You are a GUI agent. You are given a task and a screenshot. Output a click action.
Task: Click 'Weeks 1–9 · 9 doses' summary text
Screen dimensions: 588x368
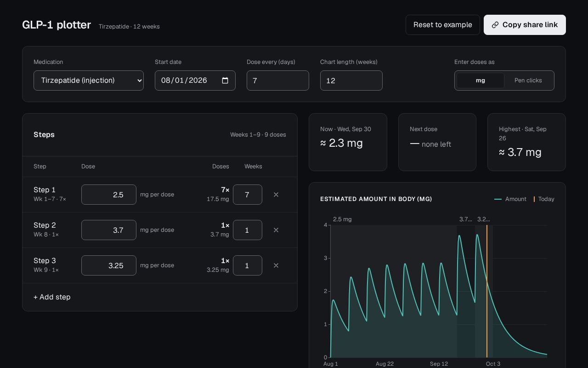258,135
